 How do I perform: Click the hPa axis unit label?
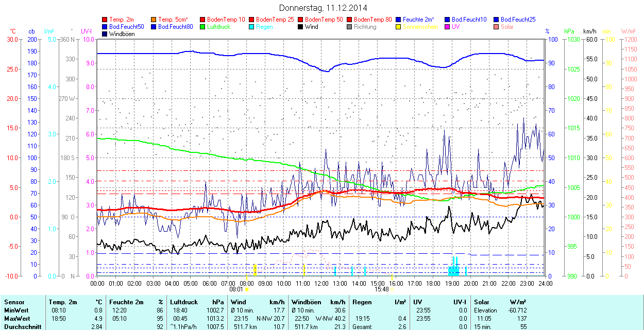coord(569,31)
